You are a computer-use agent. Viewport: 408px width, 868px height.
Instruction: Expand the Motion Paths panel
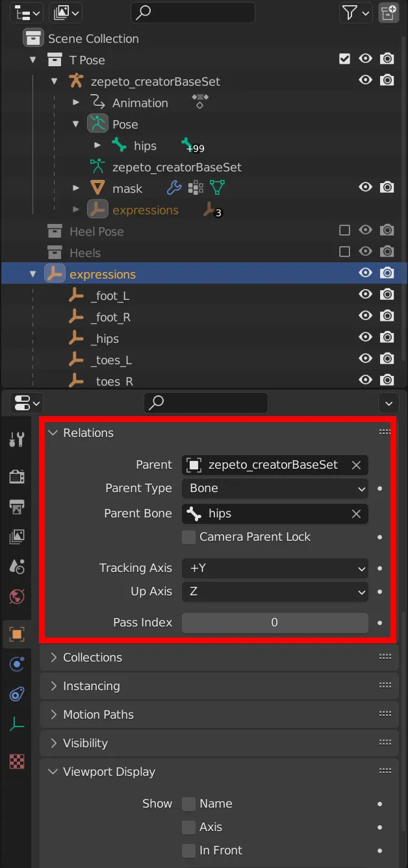pos(219,715)
